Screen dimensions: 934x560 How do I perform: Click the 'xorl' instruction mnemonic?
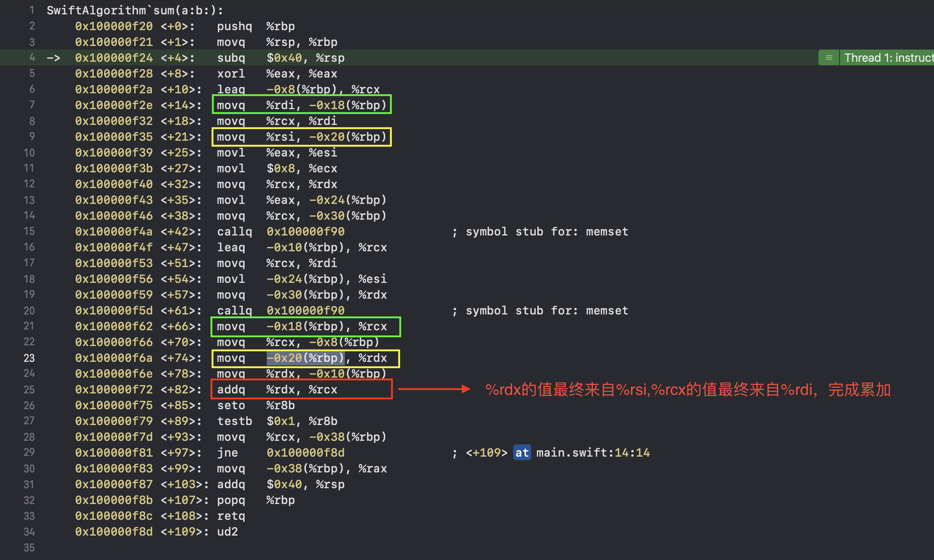[x=231, y=74]
